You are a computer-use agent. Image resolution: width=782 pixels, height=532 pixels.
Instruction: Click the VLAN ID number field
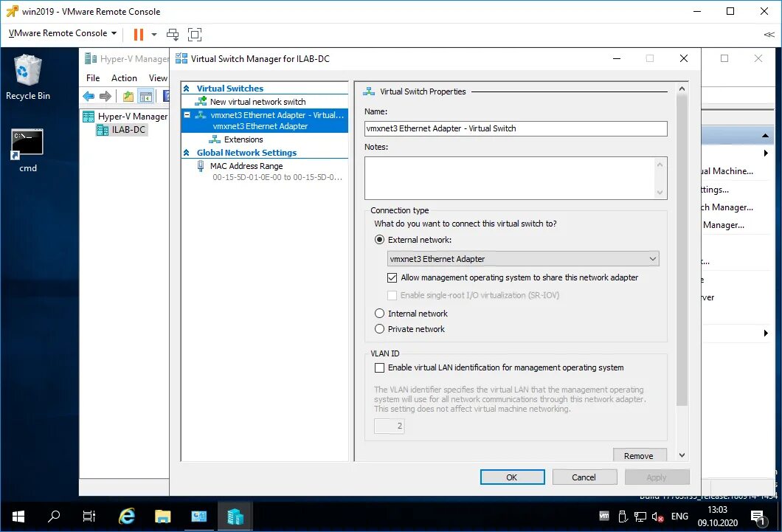(389, 426)
